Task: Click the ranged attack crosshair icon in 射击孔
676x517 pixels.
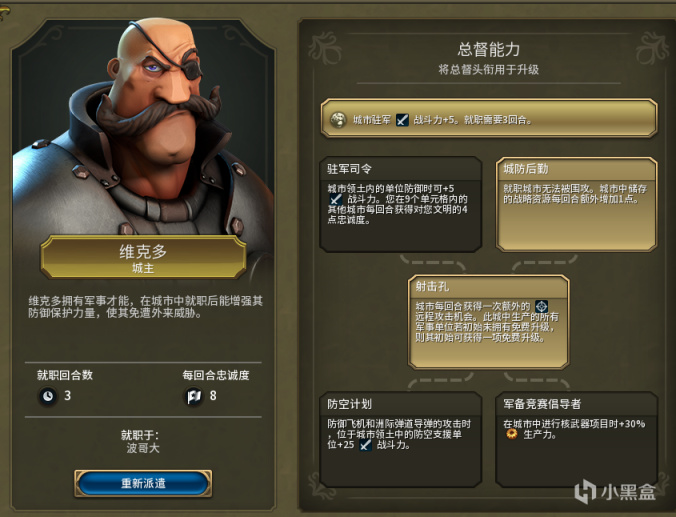Action: click(541, 307)
